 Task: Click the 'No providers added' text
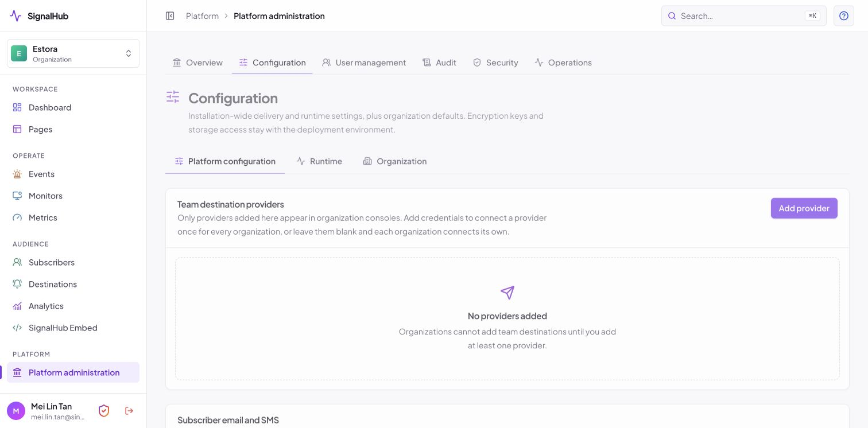coord(507,316)
